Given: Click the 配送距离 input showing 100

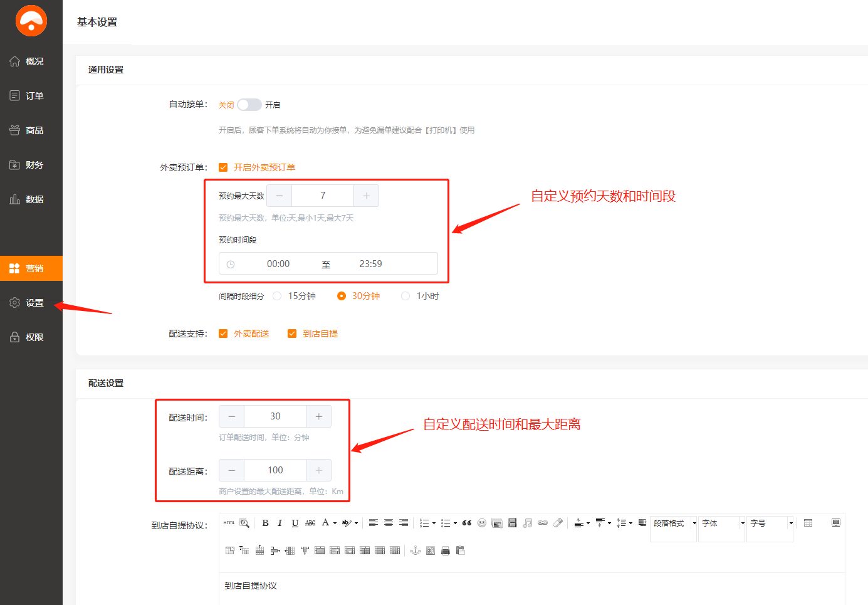Looking at the screenshot, I should [275, 470].
